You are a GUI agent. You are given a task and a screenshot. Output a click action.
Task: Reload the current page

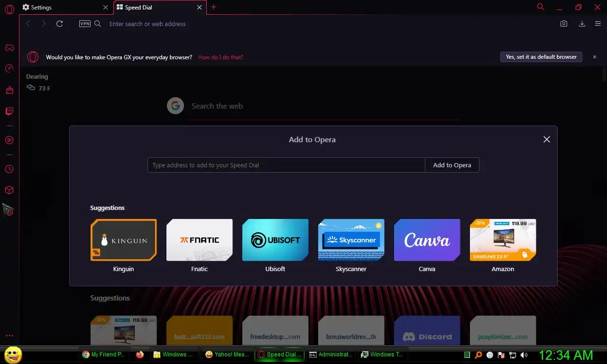(59, 24)
